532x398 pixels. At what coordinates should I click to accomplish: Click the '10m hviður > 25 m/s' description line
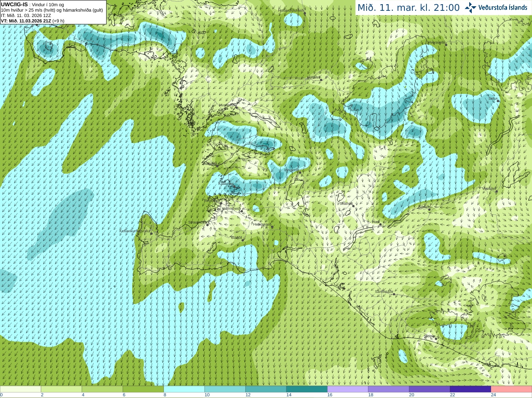pyautogui.click(x=52, y=10)
